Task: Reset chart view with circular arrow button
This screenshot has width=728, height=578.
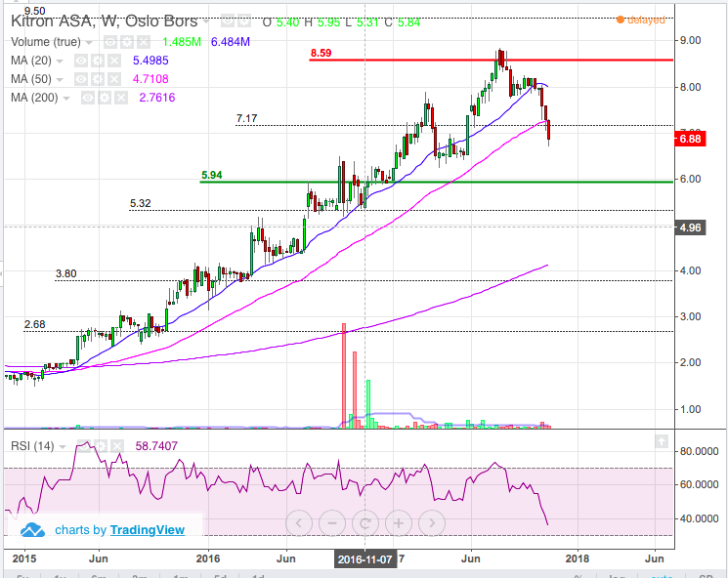Action: pos(365,523)
